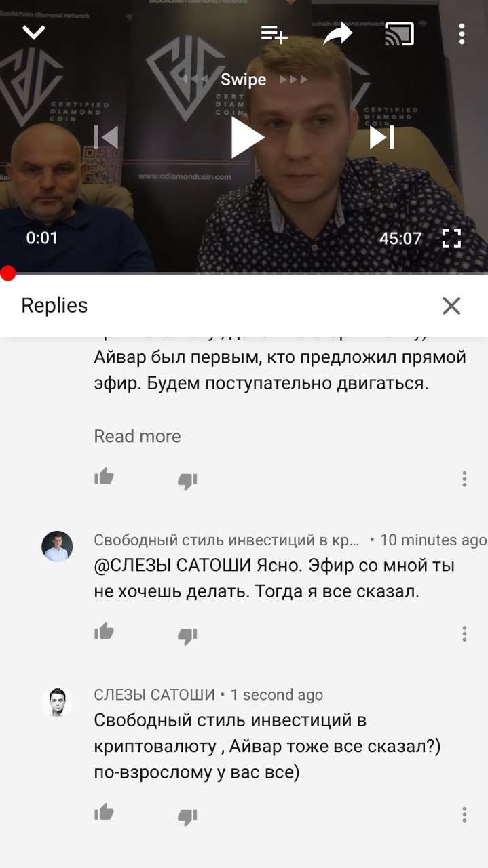The height and width of the screenshot is (868, 488).
Task: Click the red progress scrubber dot
Action: click(7, 273)
